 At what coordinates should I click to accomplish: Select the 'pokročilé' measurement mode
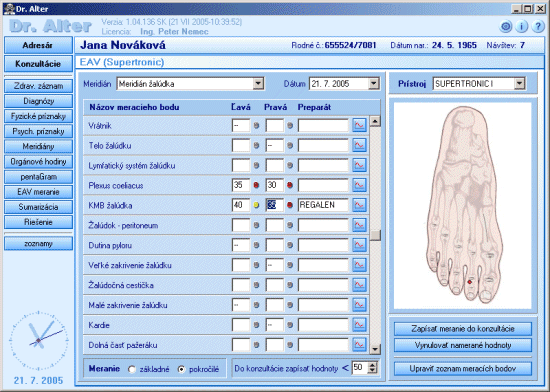tap(181, 369)
